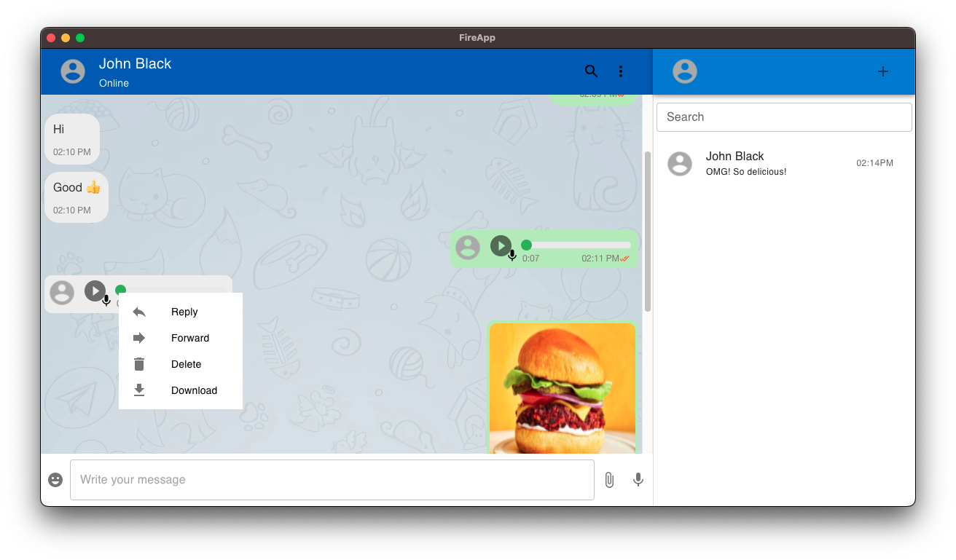956x560 pixels.
Task: Play the 0:07 voice message
Action: pyautogui.click(x=501, y=245)
